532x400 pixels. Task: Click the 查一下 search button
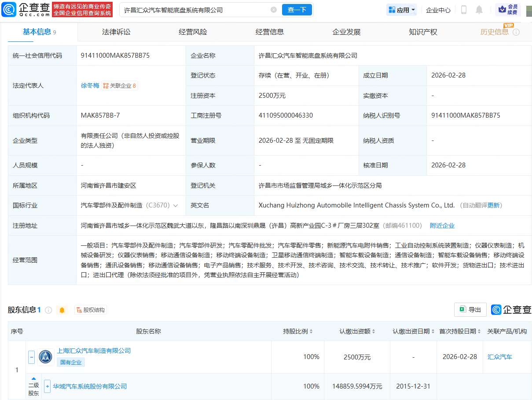click(297, 10)
